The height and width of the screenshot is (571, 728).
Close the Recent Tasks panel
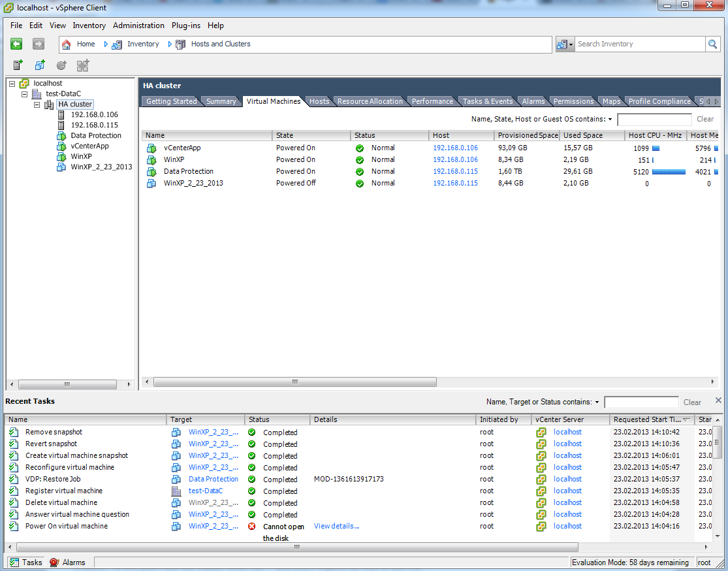tap(718, 400)
